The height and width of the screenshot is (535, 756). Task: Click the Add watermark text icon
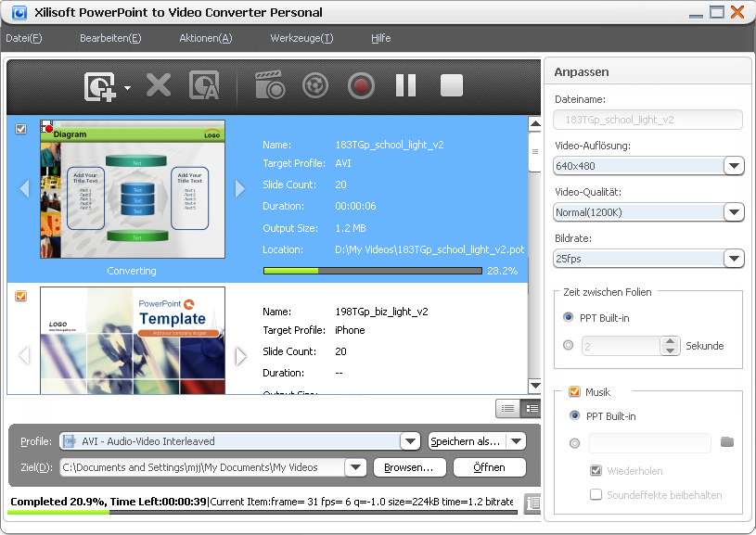(x=204, y=86)
